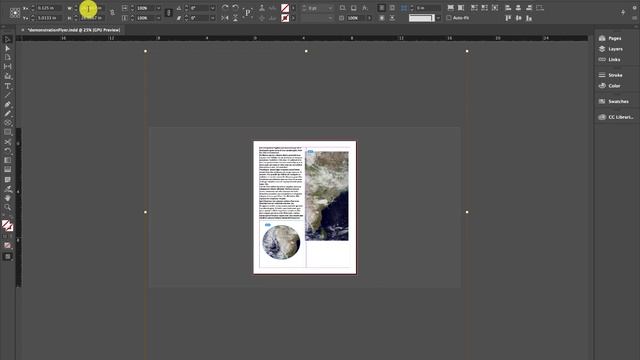Open the Swatches panel
The image size is (640, 360).
[x=613, y=101]
